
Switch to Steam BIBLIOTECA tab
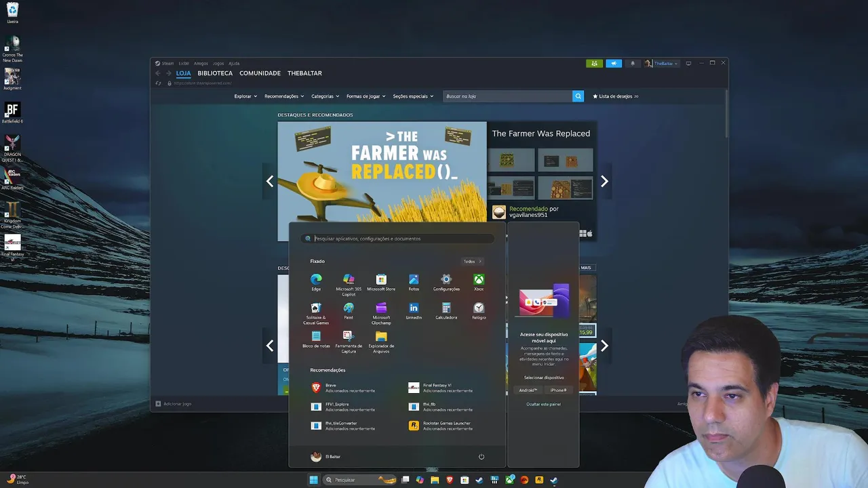click(215, 73)
